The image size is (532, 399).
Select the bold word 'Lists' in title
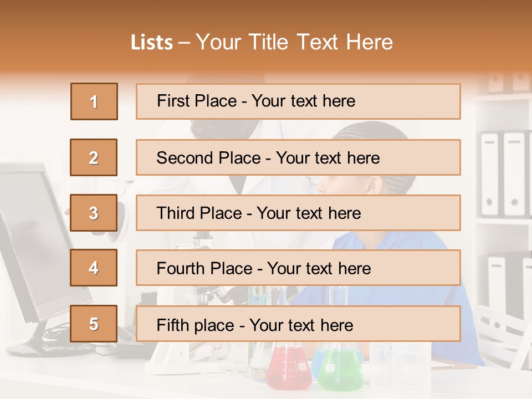click(x=152, y=43)
